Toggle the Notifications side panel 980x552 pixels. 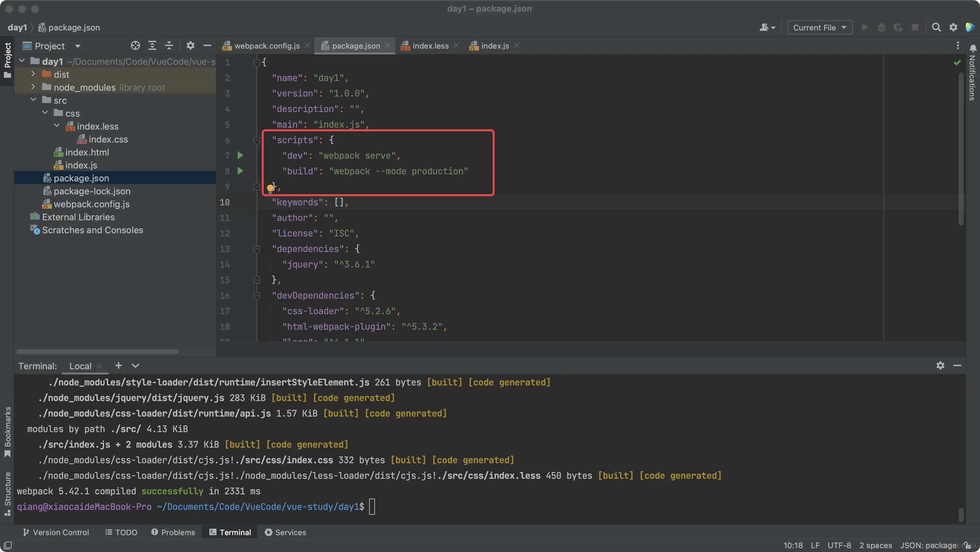click(973, 72)
